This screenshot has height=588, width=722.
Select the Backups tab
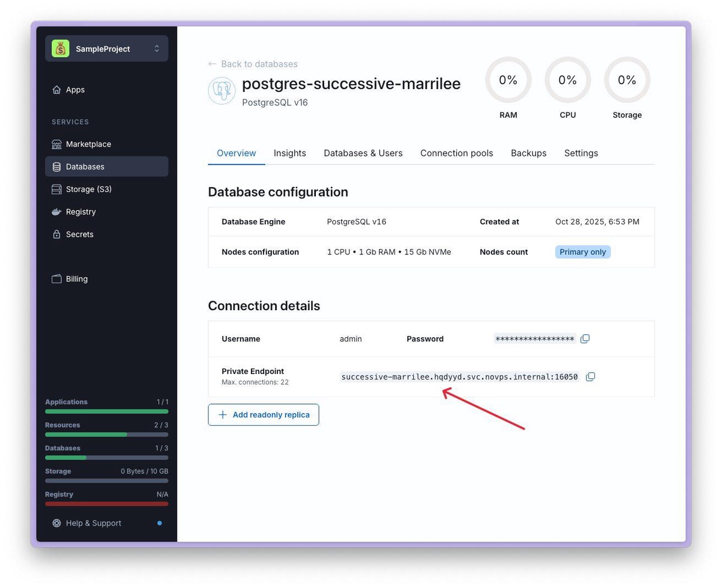(x=528, y=153)
